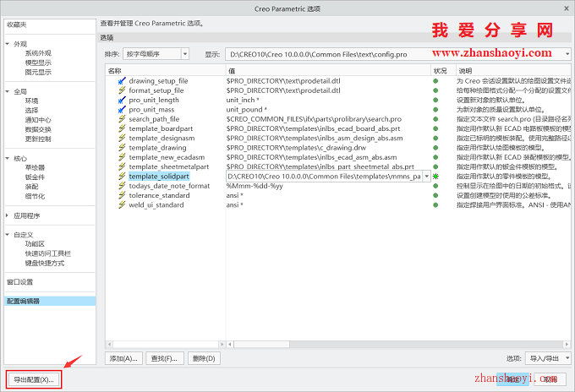
Task: Click the 名称 column header
Action: click(166, 71)
